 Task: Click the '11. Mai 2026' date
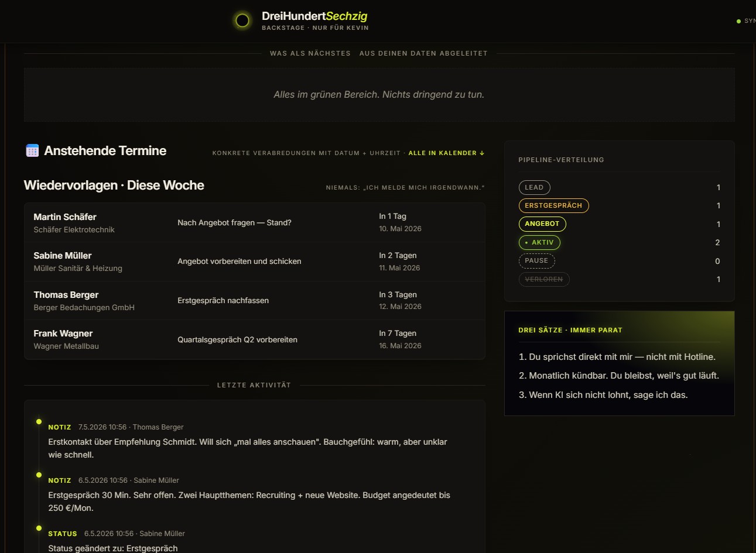pos(399,268)
